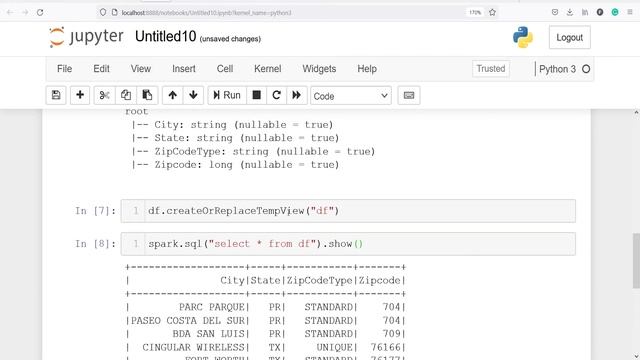Click the Python 3 kernel name
640x360 pixels.
coord(557,69)
